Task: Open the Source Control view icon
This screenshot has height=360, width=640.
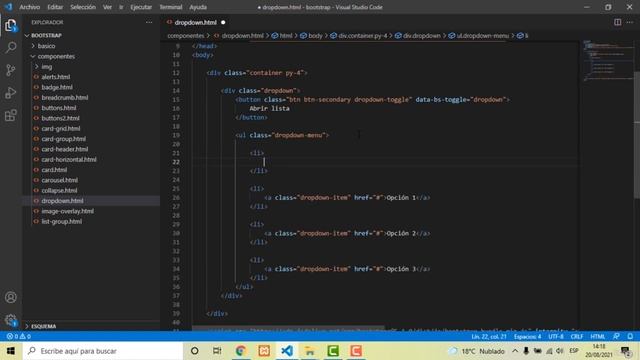Action: click(11, 70)
